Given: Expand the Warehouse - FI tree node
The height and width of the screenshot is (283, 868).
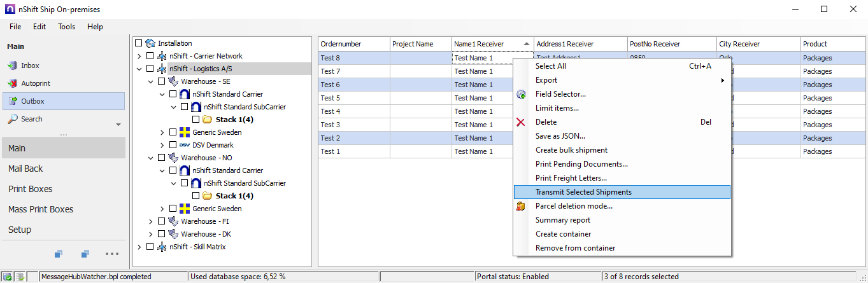Looking at the screenshot, I should [x=151, y=221].
